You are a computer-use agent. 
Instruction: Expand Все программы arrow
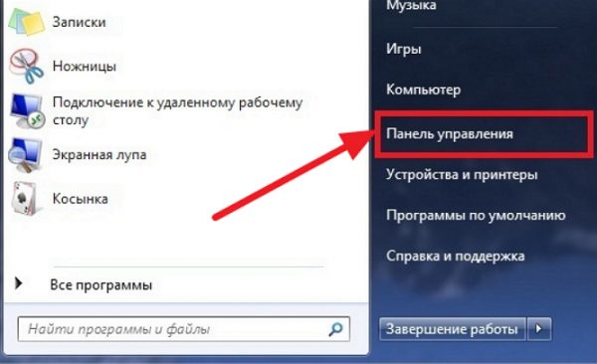click(x=18, y=283)
